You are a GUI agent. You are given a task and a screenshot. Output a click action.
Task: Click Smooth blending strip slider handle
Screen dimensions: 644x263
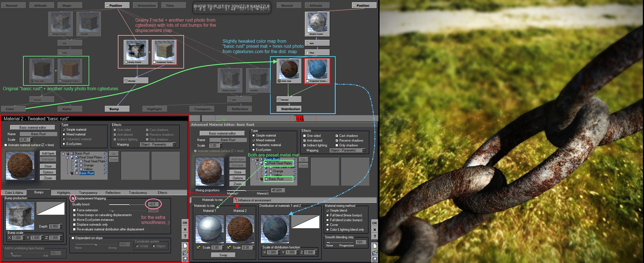[329, 243]
